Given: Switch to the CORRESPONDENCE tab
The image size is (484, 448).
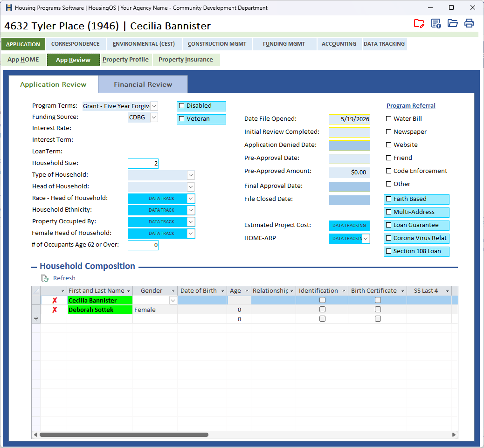Looking at the screenshot, I should [76, 44].
